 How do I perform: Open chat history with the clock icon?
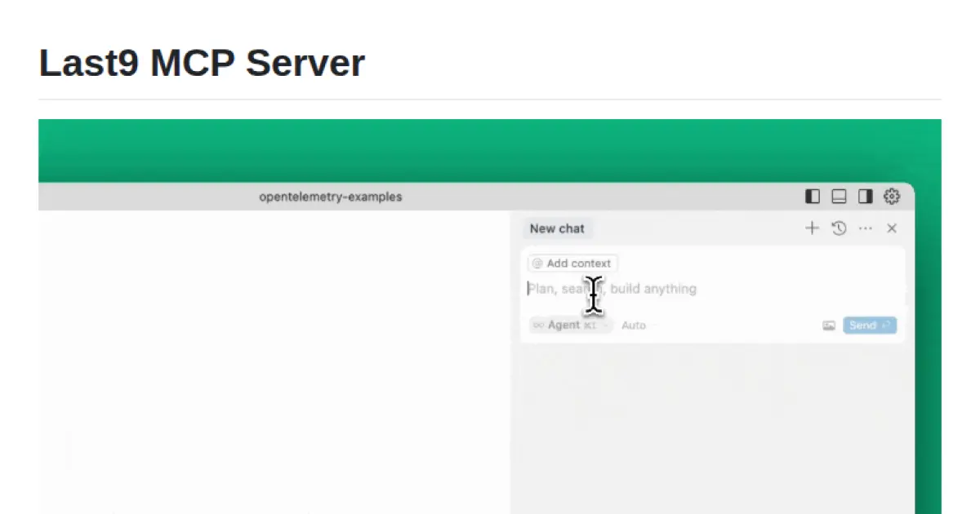tap(839, 228)
